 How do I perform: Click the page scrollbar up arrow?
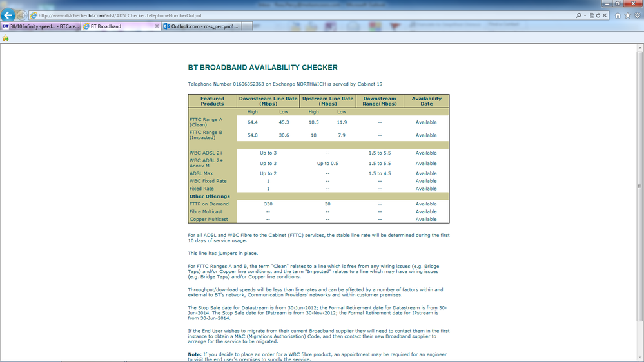tap(640, 48)
